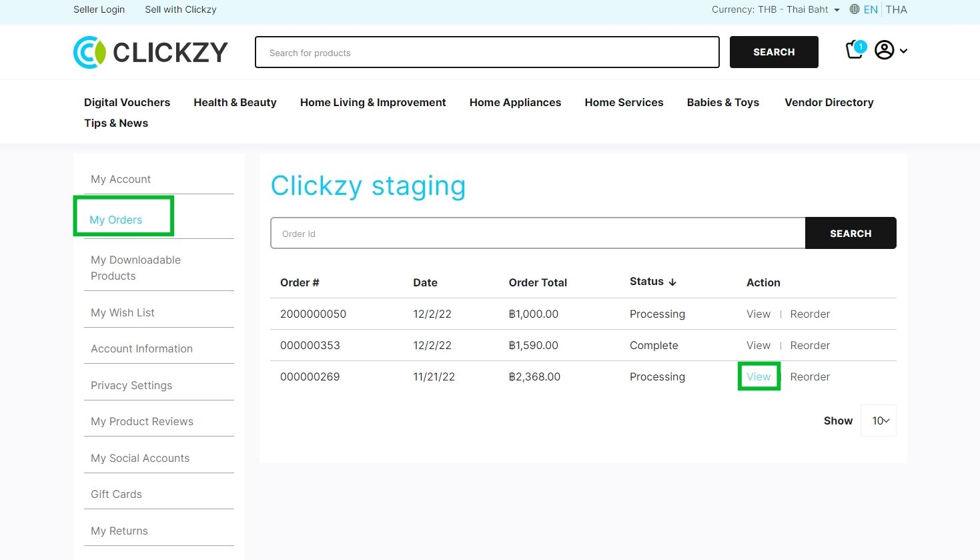Image resolution: width=980 pixels, height=560 pixels.
Task: Open the Show 10 per page dropdown
Action: coord(879,421)
